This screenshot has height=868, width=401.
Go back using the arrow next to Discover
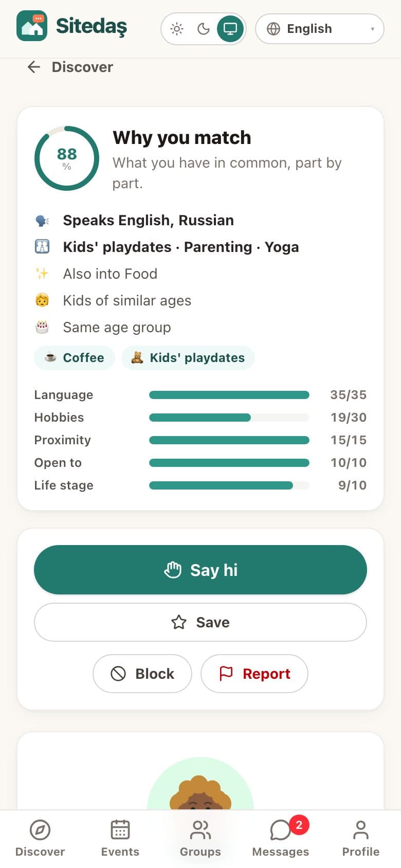click(34, 67)
